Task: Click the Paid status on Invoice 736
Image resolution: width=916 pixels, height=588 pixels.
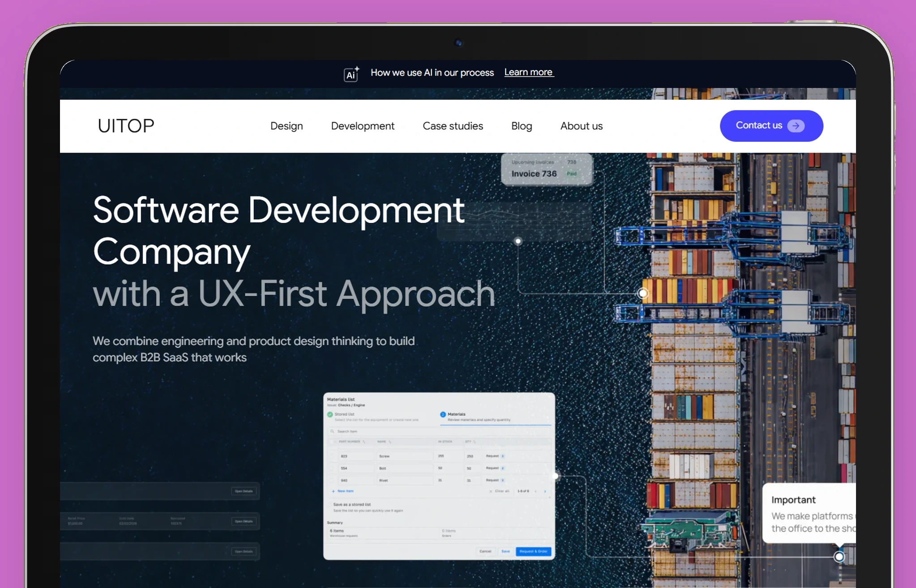Action: tap(571, 174)
